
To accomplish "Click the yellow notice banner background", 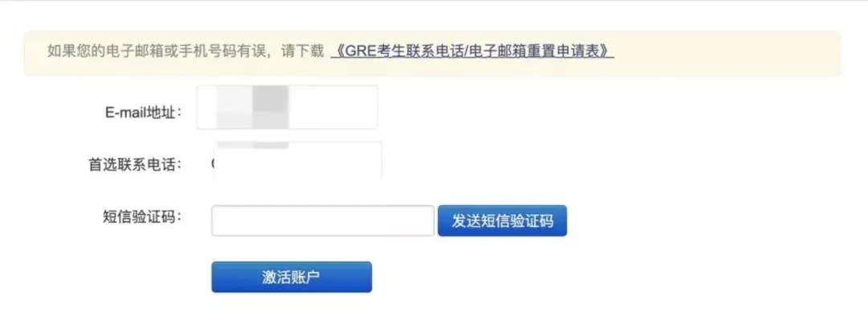I will (x=725, y=53).
